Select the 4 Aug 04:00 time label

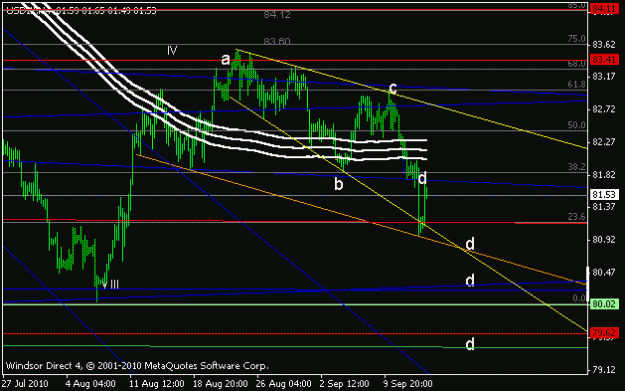(90, 384)
